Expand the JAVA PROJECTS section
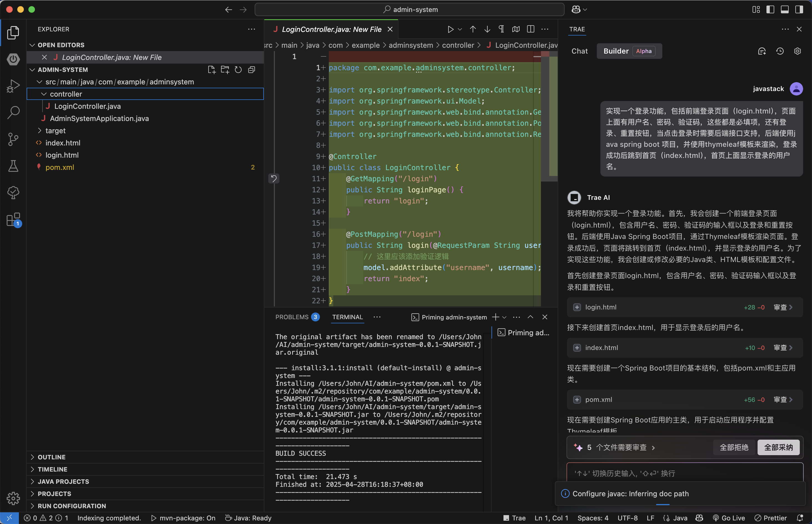This screenshot has height=524, width=812. [x=63, y=482]
